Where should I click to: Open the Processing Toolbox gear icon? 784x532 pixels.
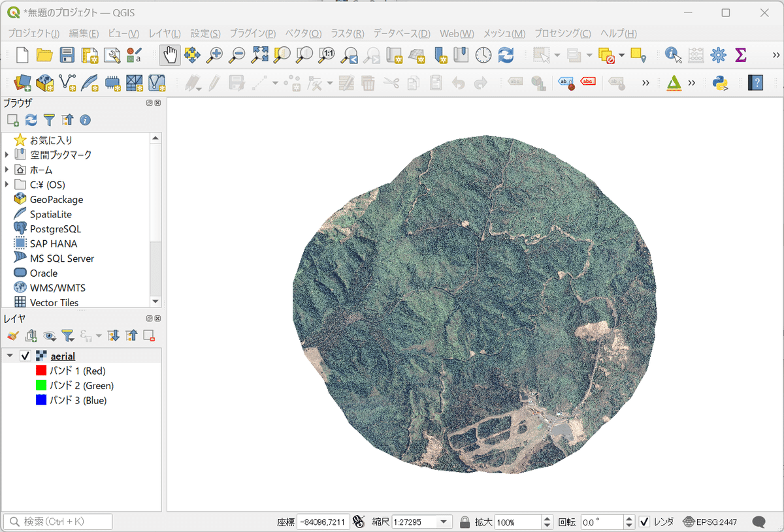click(718, 55)
